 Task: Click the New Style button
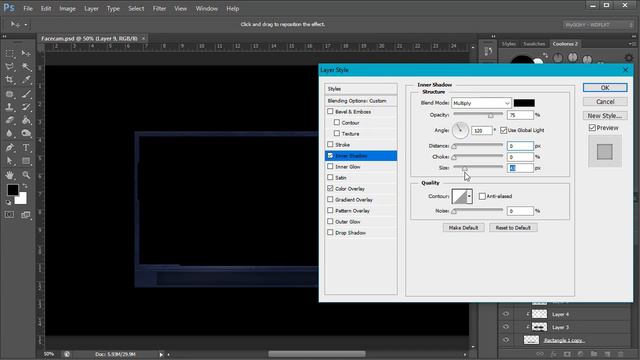point(605,116)
